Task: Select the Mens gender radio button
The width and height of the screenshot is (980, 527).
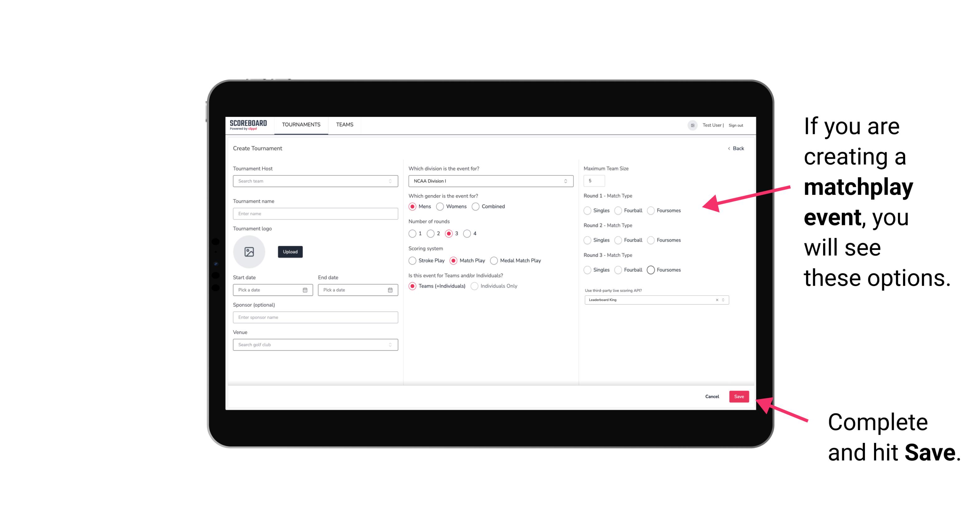Action: click(412, 206)
